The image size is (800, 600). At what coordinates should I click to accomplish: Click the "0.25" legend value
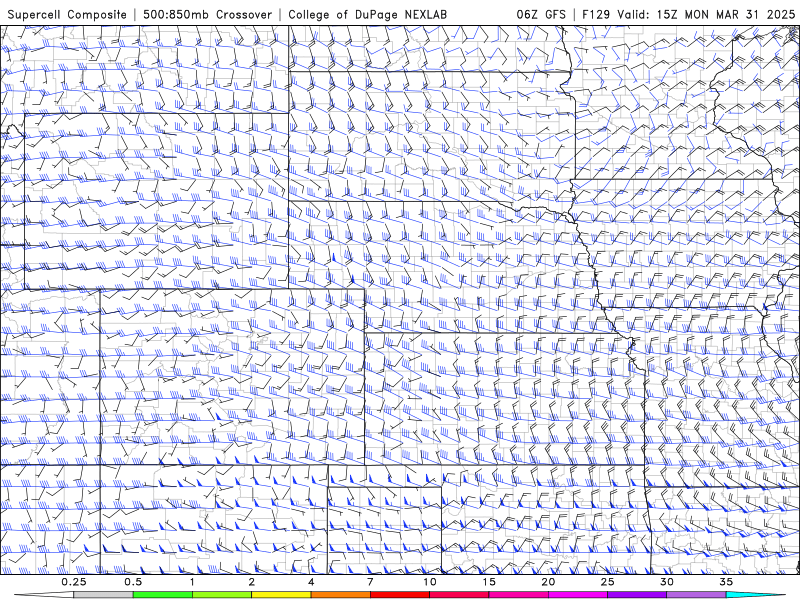click(74, 582)
